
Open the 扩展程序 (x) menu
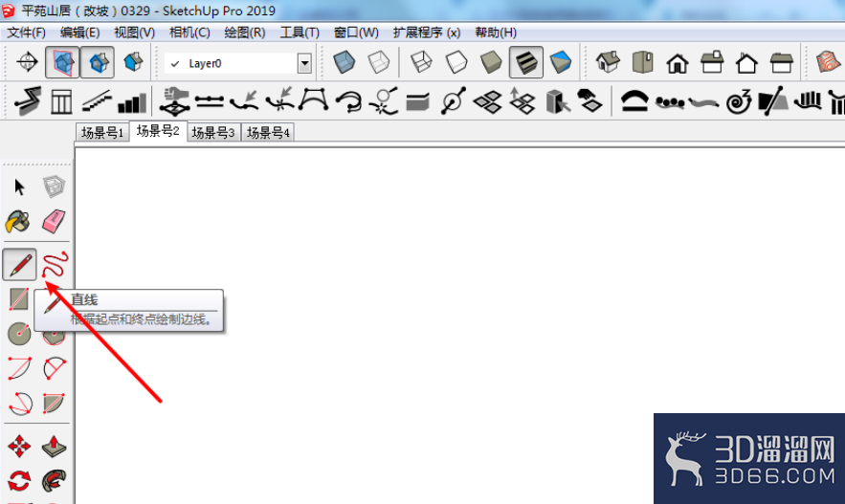pyautogui.click(x=426, y=33)
